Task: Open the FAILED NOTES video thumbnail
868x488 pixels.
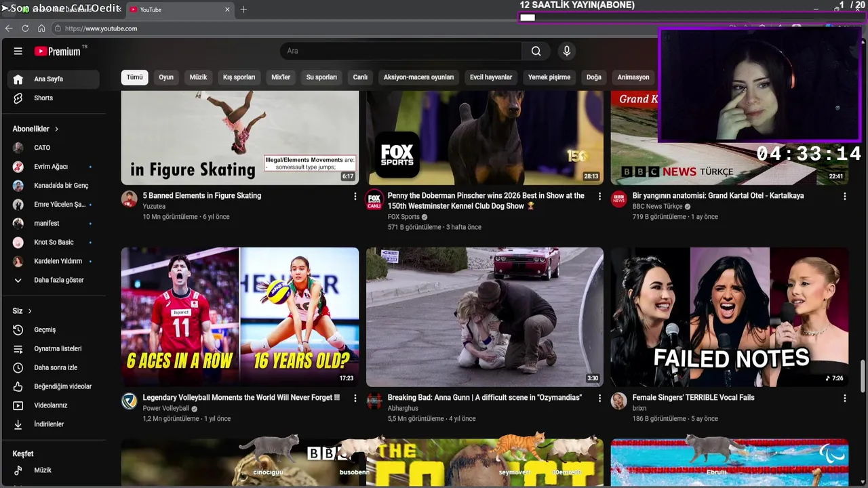Action: pos(730,317)
